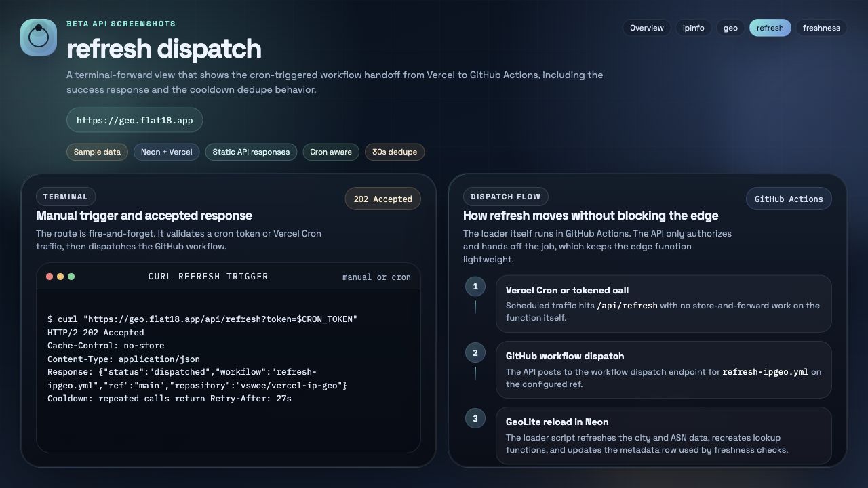Select the refresh tab

770,28
